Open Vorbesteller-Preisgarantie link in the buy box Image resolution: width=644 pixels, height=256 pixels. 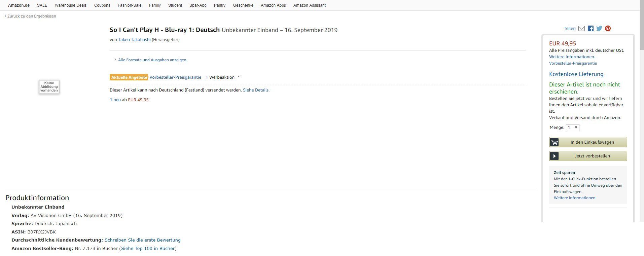click(x=573, y=63)
